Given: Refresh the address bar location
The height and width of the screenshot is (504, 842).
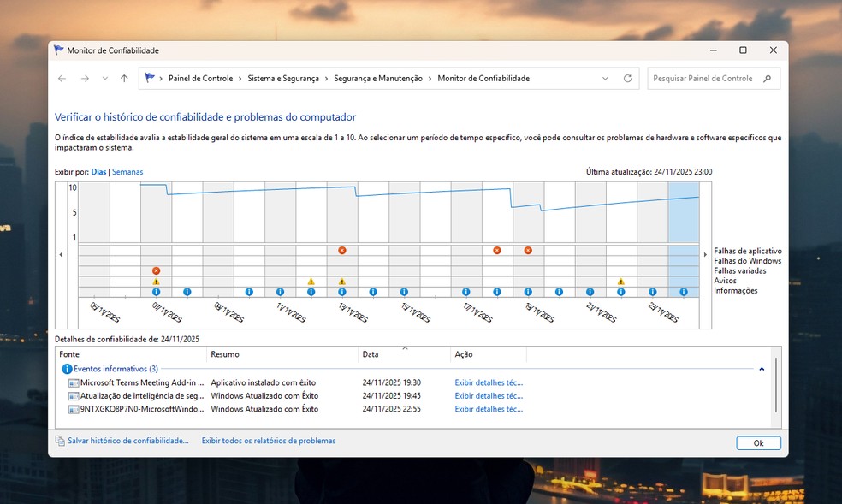Looking at the screenshot, I should tap(627, 79).
